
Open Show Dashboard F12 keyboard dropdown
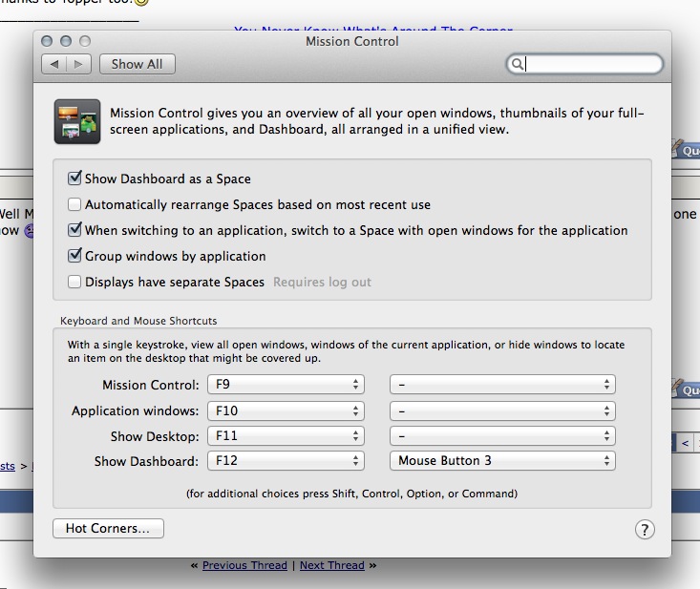pos(286,460)
